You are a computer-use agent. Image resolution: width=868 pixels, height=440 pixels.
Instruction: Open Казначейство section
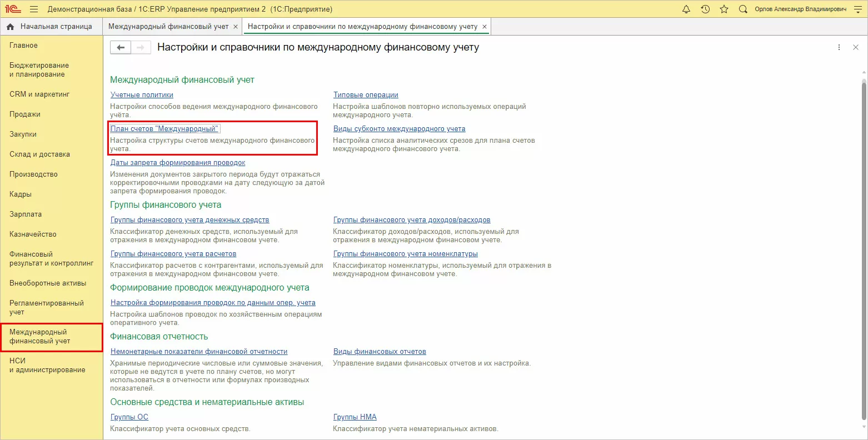tap(33, 234)
